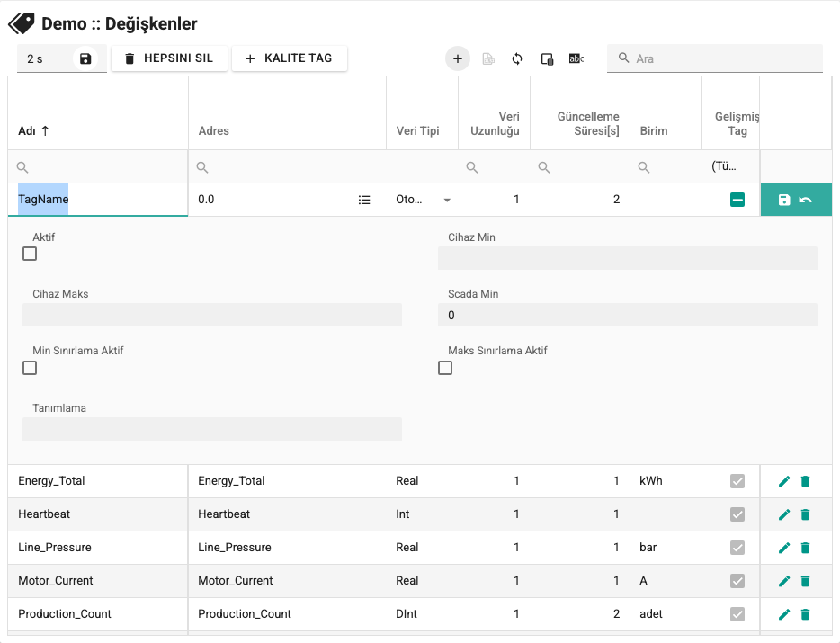Open the address browse list icon
Screen dimensions: 840x643
(364, 200)
